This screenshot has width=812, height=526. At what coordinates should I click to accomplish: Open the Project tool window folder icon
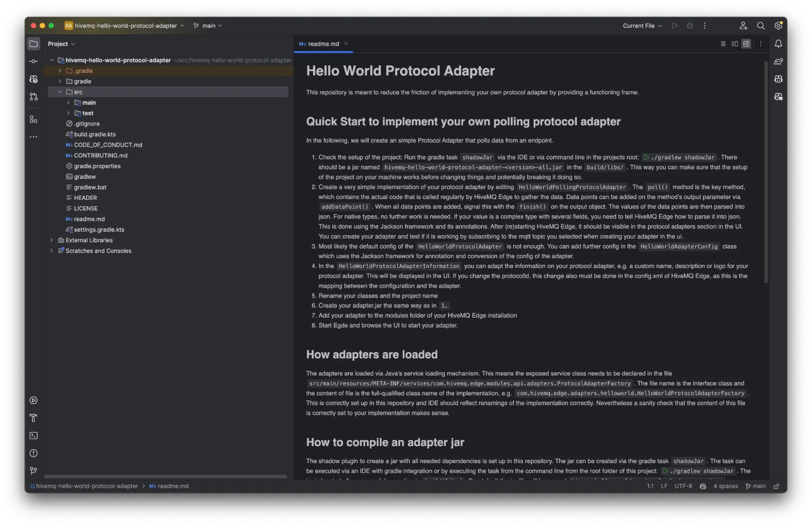[34, 44]
